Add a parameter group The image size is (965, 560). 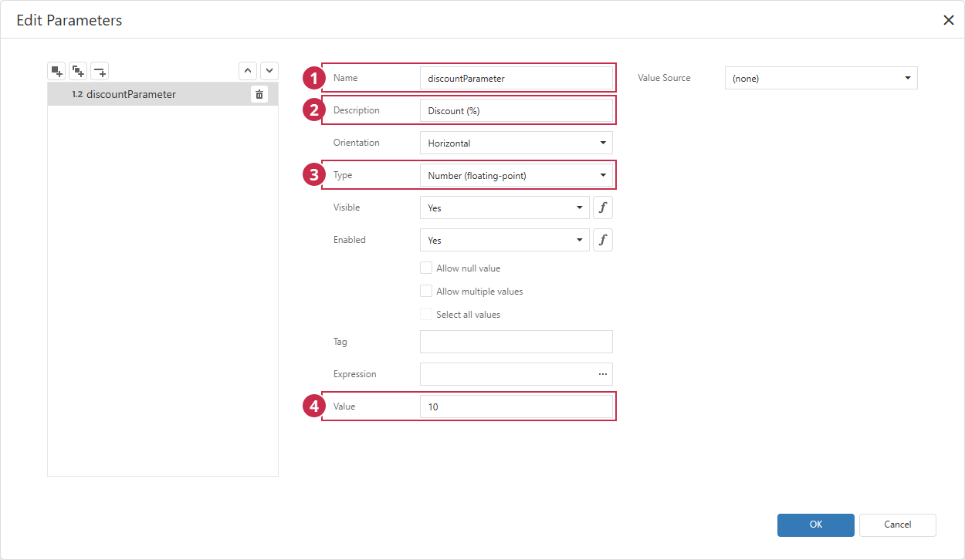(x=78, y=71)
